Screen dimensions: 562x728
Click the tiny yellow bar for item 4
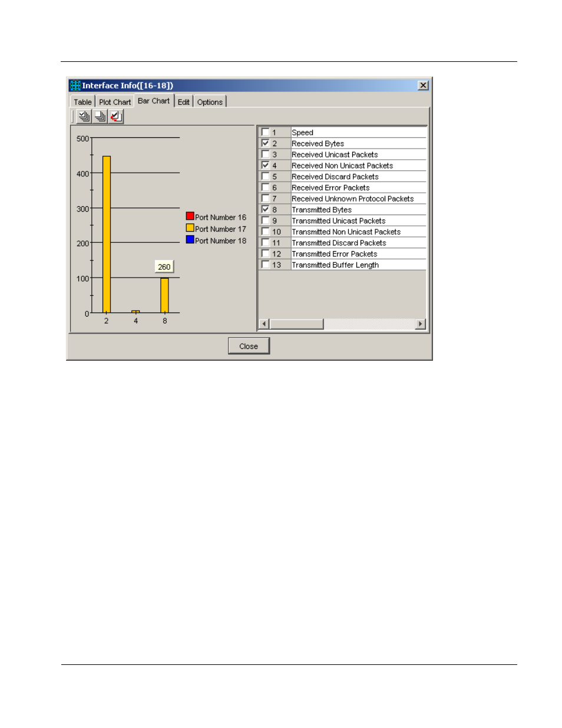(135, 312)
